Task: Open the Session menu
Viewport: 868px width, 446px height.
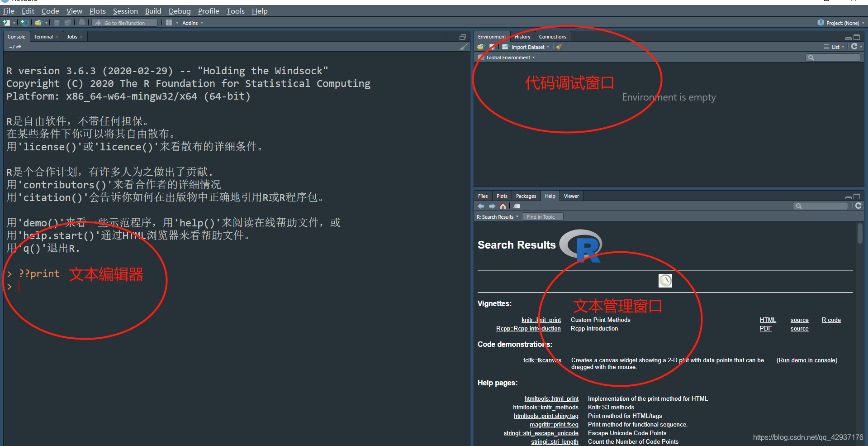Action: [125, 11]
